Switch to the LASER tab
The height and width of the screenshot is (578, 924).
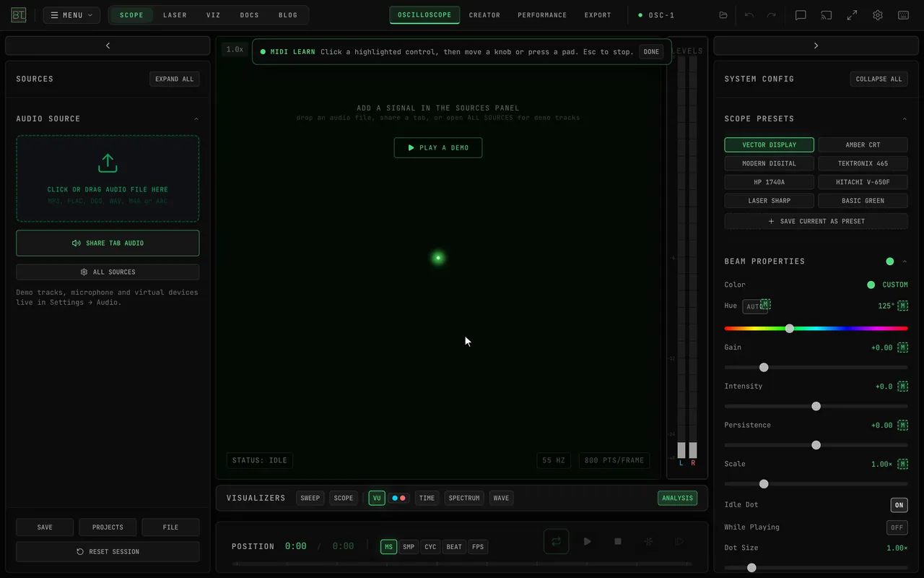(175, 15)
